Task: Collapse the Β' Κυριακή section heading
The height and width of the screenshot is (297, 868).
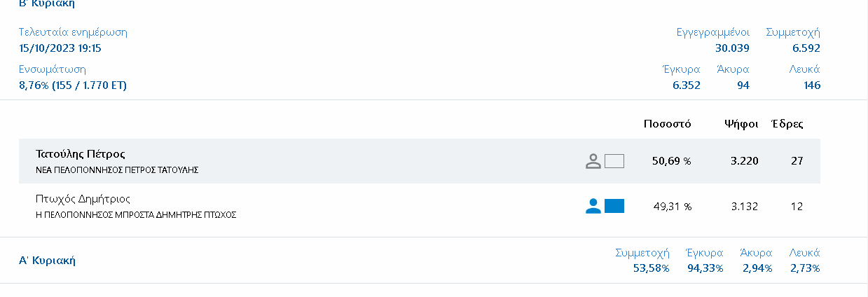Action: tap(47, 4)
